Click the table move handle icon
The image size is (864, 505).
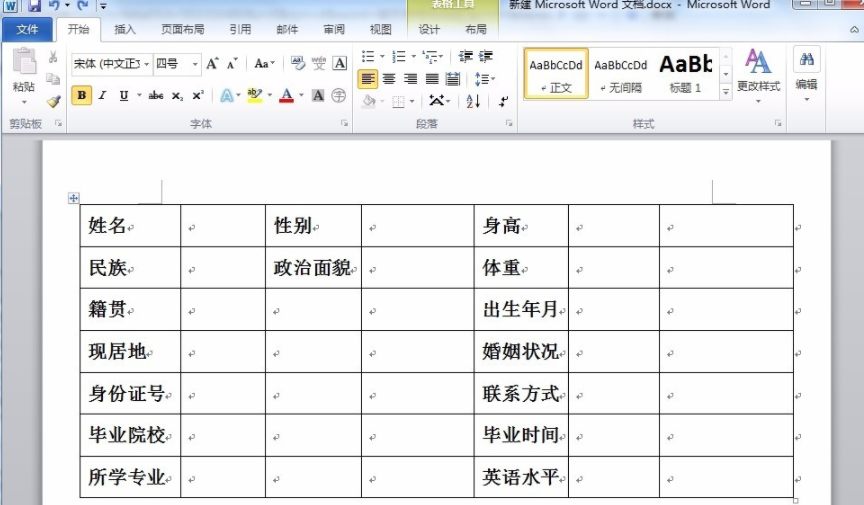73,198
